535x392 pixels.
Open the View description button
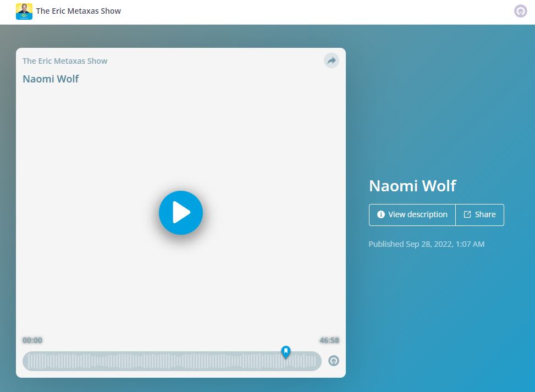[412, 214]
